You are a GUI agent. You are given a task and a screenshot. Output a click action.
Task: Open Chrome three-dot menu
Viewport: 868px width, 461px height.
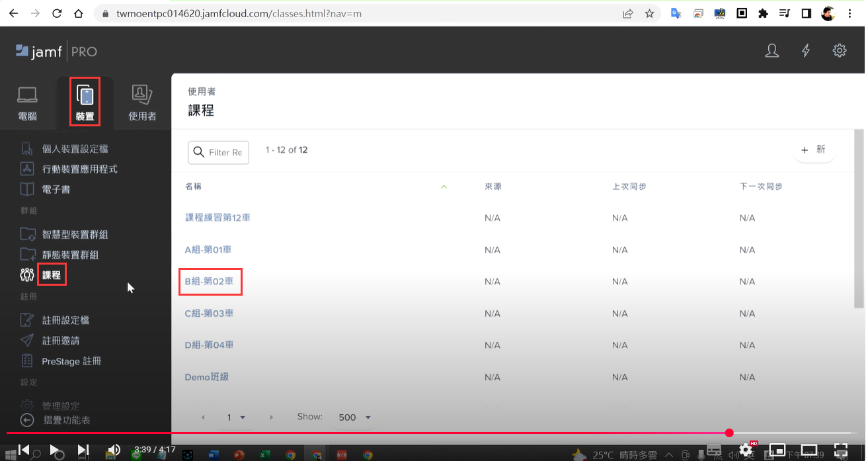[850, 13]
